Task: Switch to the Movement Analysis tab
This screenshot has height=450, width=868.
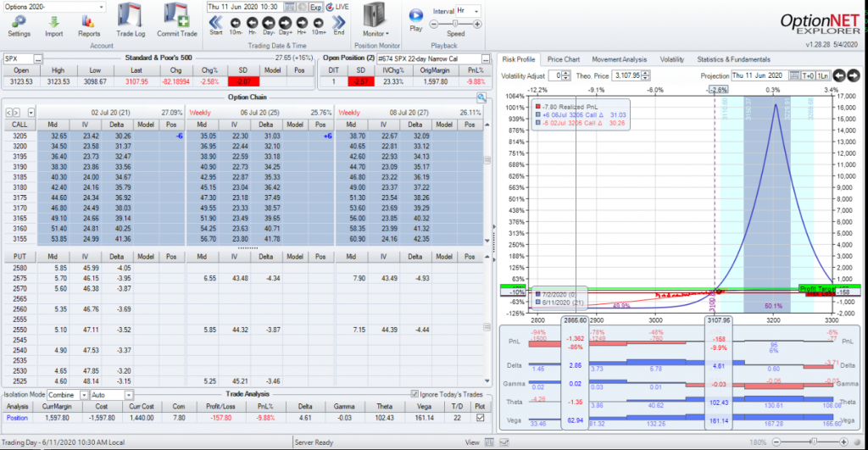Action: click(x=619, y=59)
